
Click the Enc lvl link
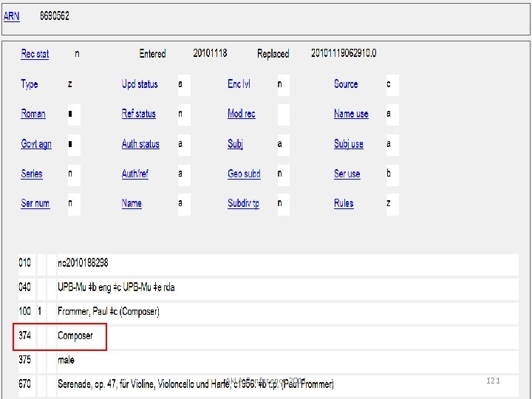tap(239, 84)
